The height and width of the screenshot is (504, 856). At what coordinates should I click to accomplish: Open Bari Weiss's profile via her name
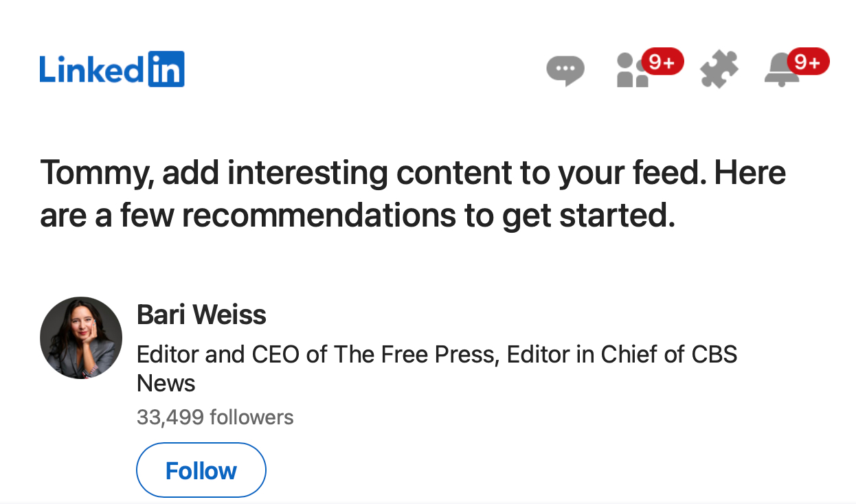[201, 314]
